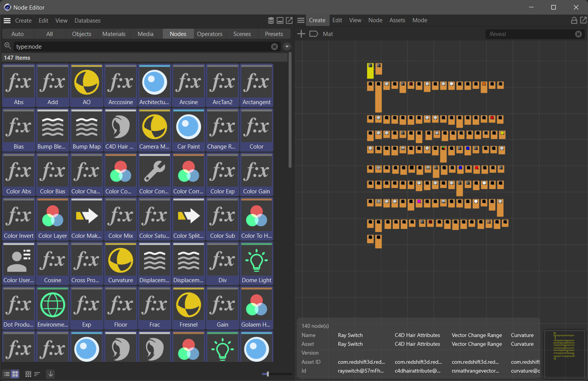Switch to the Scenes tab

click(242, 34)
